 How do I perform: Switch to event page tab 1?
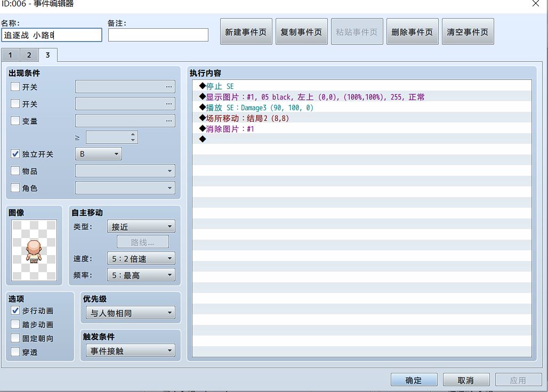[10, 55]
